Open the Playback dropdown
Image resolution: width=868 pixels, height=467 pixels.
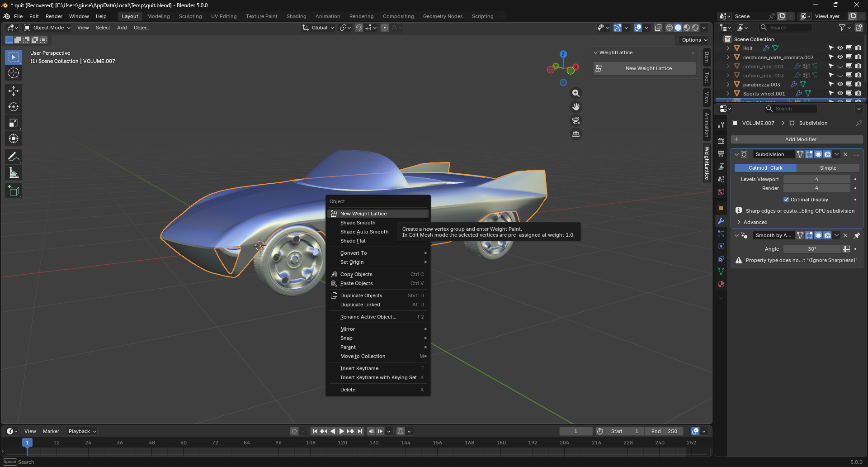[82, 431]
